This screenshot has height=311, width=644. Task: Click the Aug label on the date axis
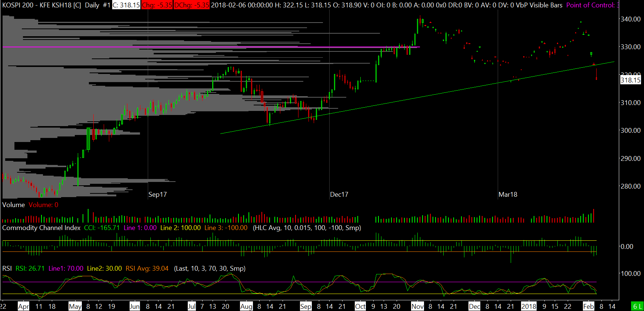pos(246,307)
